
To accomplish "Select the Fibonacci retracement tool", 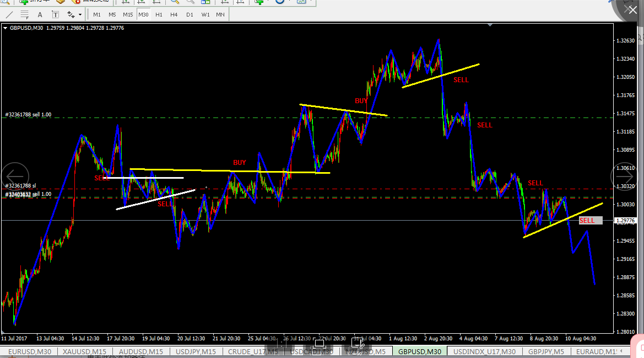I will point(25,15).
